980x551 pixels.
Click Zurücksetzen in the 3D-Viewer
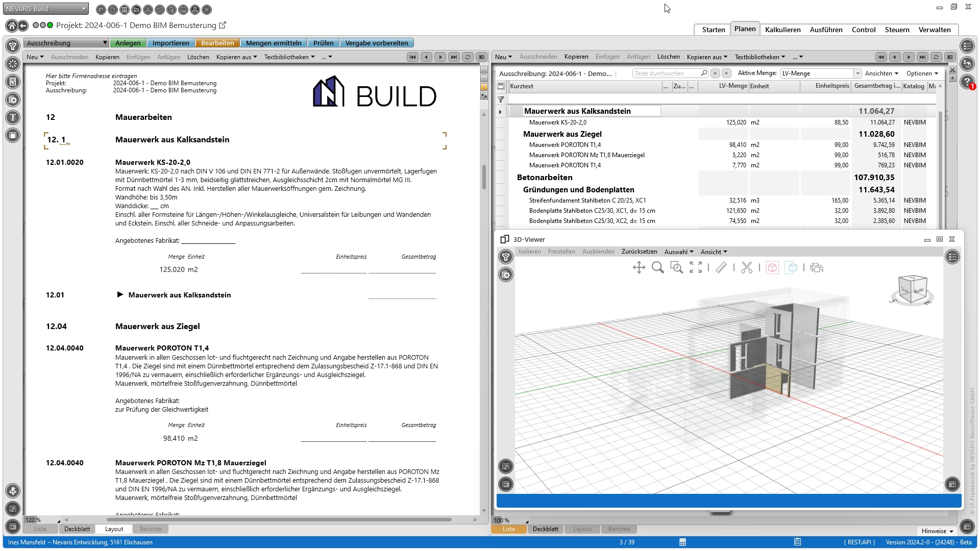pyautogui.click(x=639, y=252)
